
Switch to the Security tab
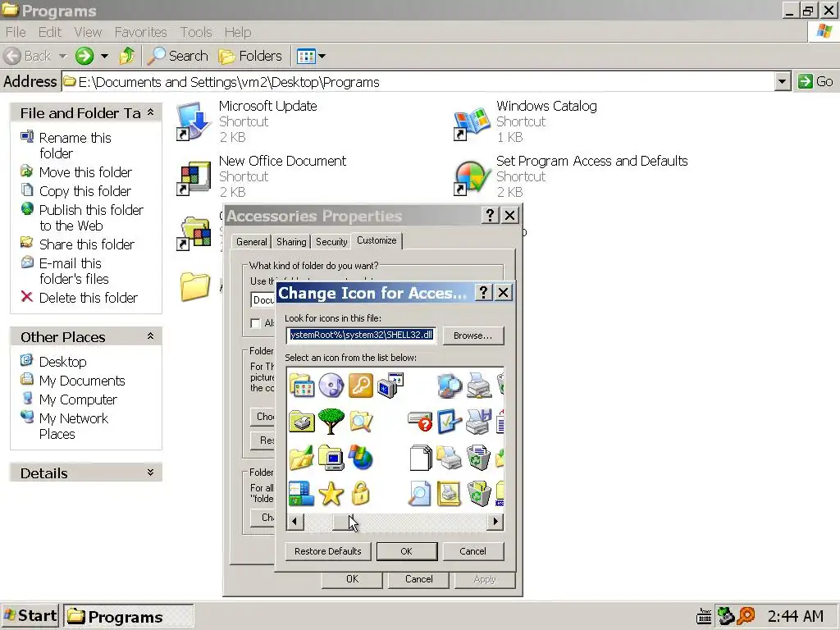click(331, 242)
